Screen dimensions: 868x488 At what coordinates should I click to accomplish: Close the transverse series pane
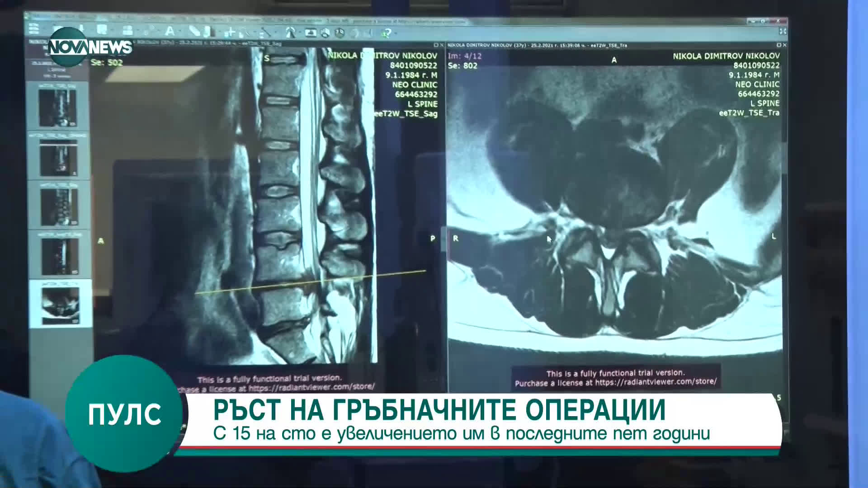[x=784, y=45]
